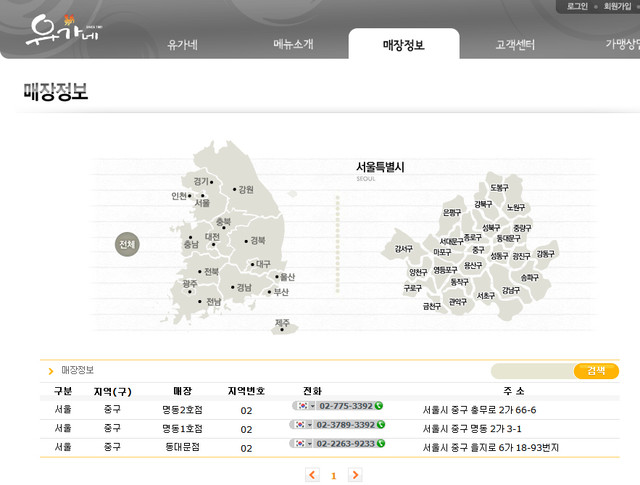Viewport: 640px width, 485px height.
Task: Select 경남 on the Korea map
Action: pos(241,287)
